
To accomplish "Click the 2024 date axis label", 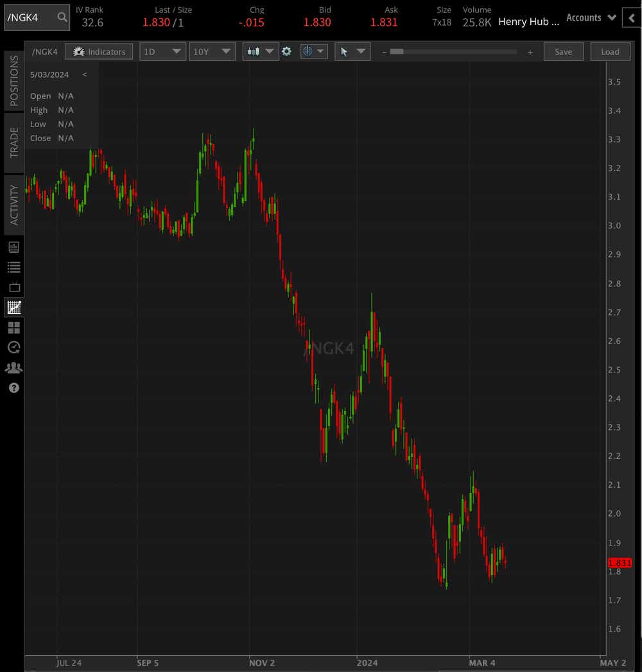I will click(367, 663).
